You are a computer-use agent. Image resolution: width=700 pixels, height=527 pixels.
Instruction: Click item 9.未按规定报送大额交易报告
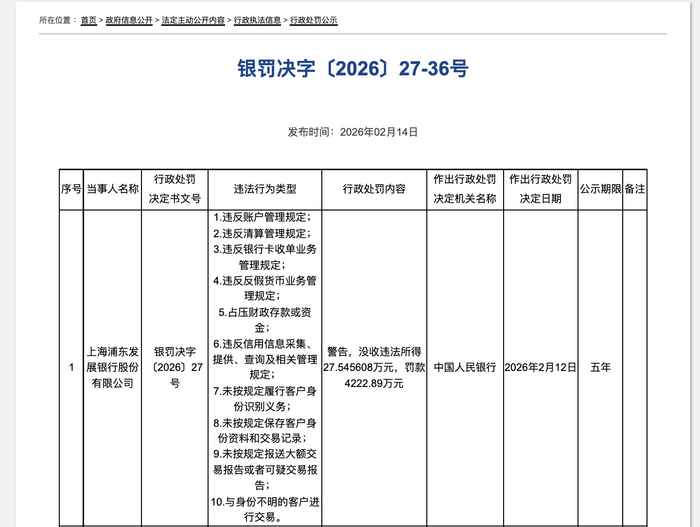click(265, 470)
